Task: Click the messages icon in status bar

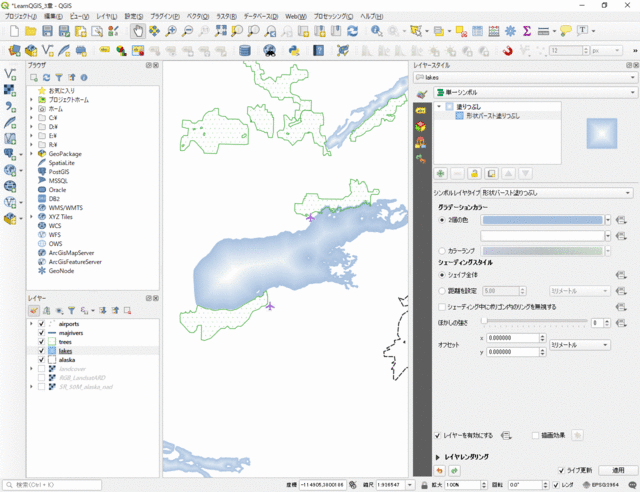Action: point(632,485)
